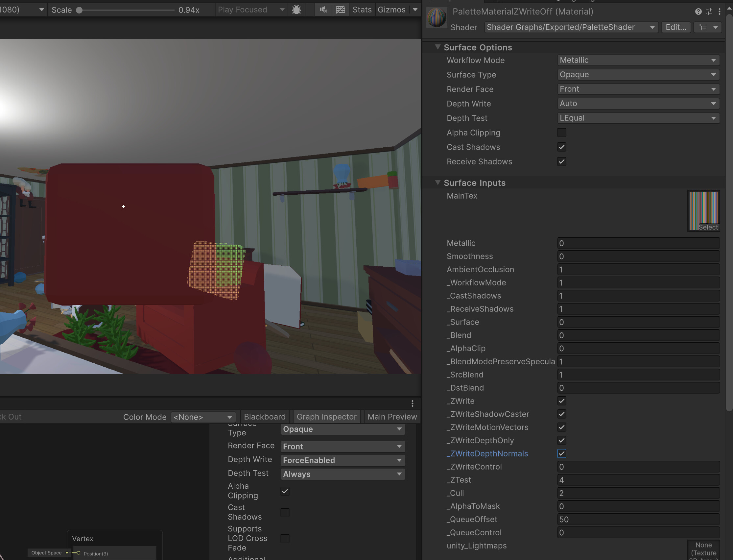Click the material presets sliders icon
Screen dimensions: 733x560
[708, 11]
